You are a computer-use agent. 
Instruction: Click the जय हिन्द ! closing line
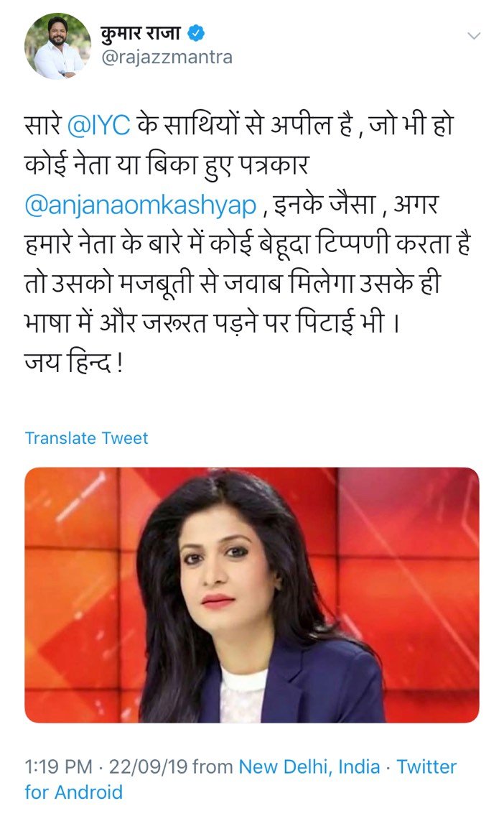pyautogui.click(x=74, y=363)
